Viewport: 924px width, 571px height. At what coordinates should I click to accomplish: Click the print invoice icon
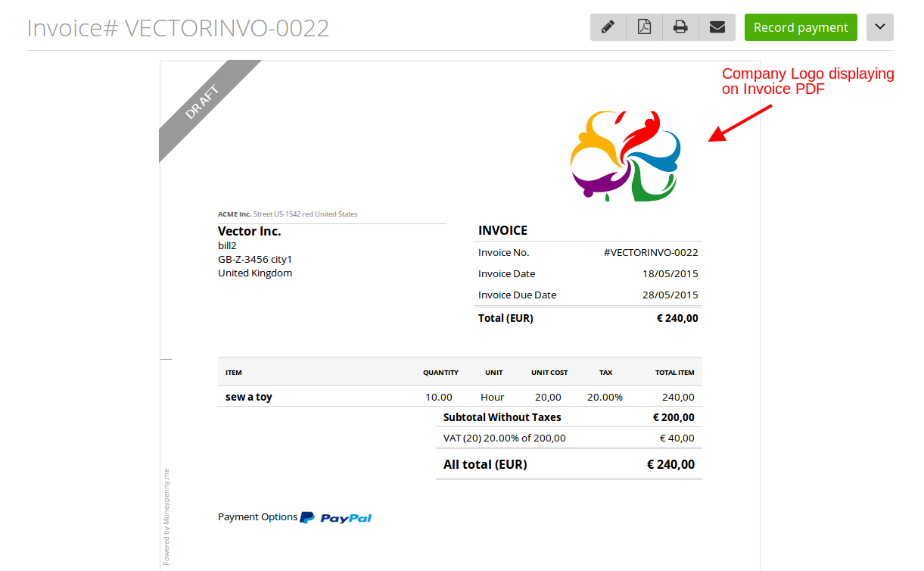(681, 27)
